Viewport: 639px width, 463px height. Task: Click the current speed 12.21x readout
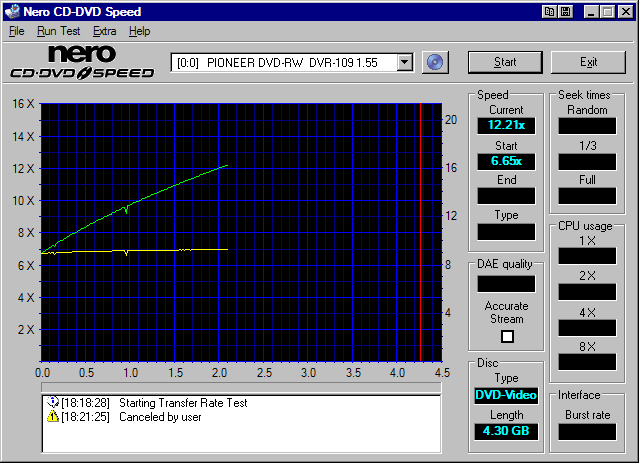point(505,126)
